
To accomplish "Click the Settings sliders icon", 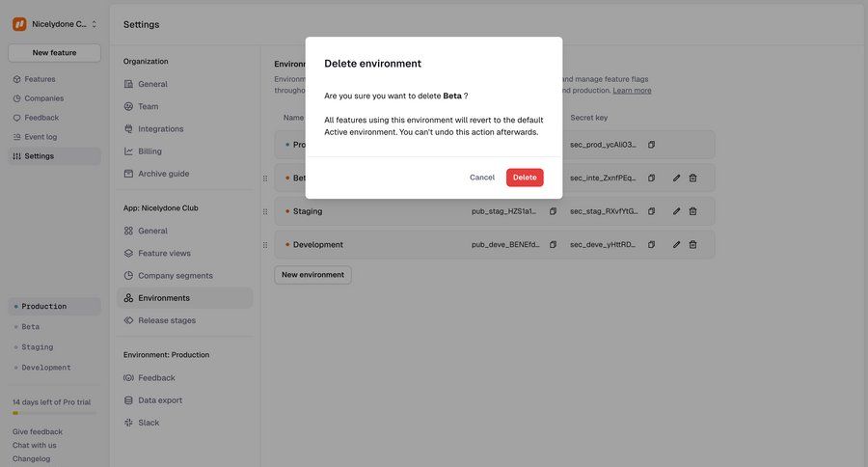I will click(x=16, y=156).
